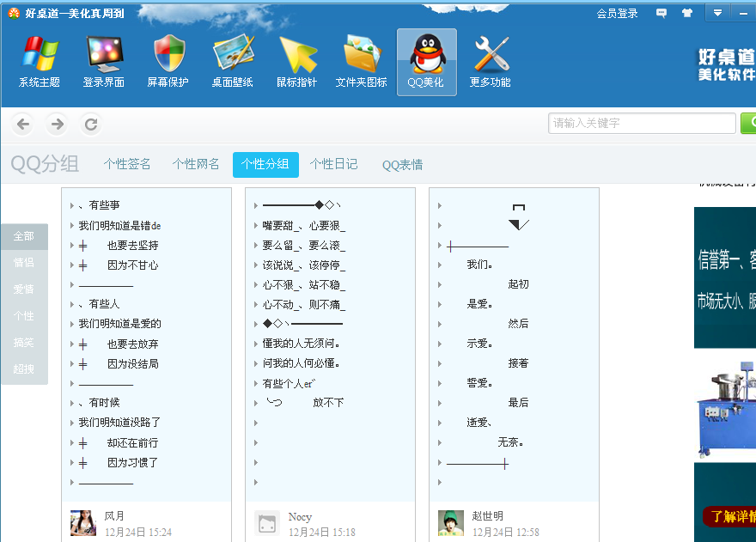Click the '放不下' group text

[x=328, y=403]
